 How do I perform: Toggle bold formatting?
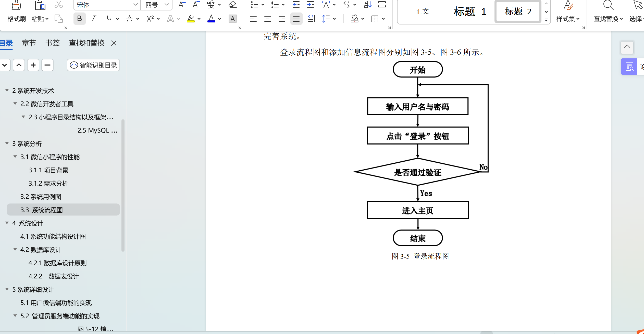(79, 19)
